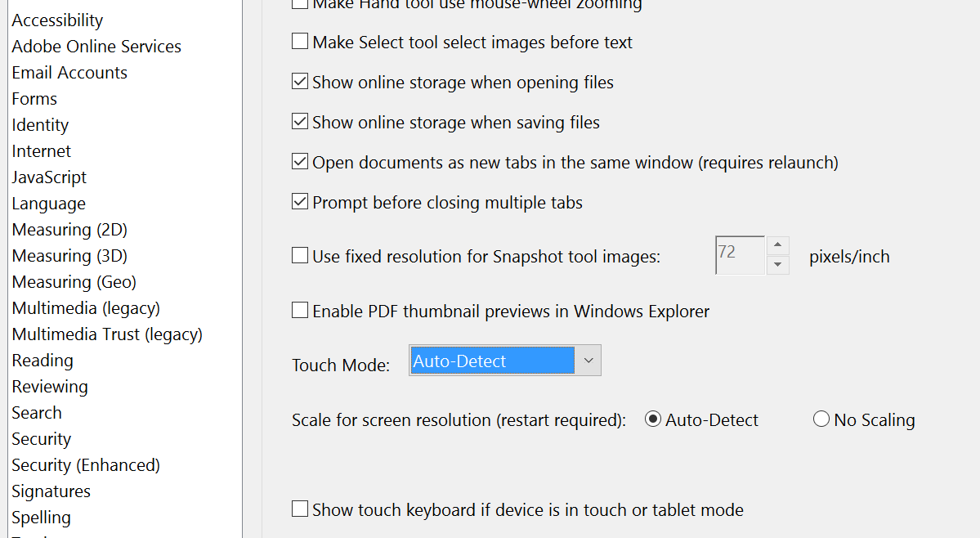Uncheck Show online storage when saving files
Image resolution: width=980 pixels, height=538 pixels.
(x=300, y=122)
